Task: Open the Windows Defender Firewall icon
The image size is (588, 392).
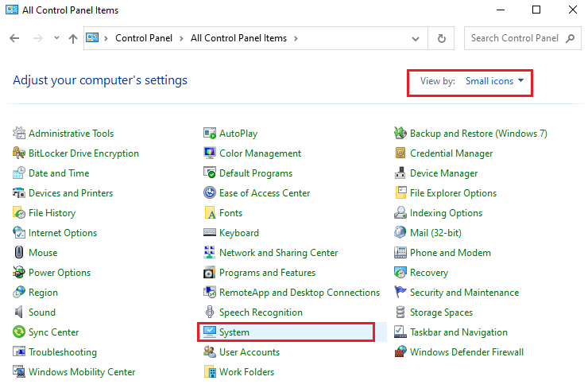Action: [x=400, y=352]
